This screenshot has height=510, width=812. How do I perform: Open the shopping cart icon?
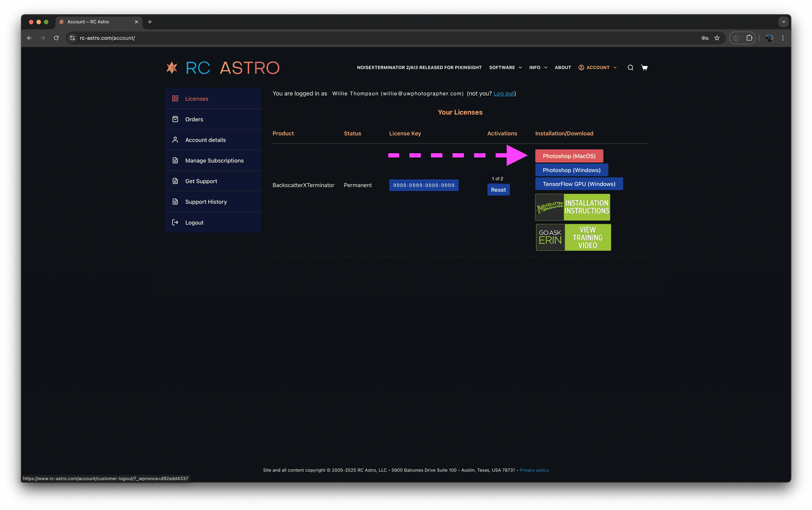pos(644,68)
